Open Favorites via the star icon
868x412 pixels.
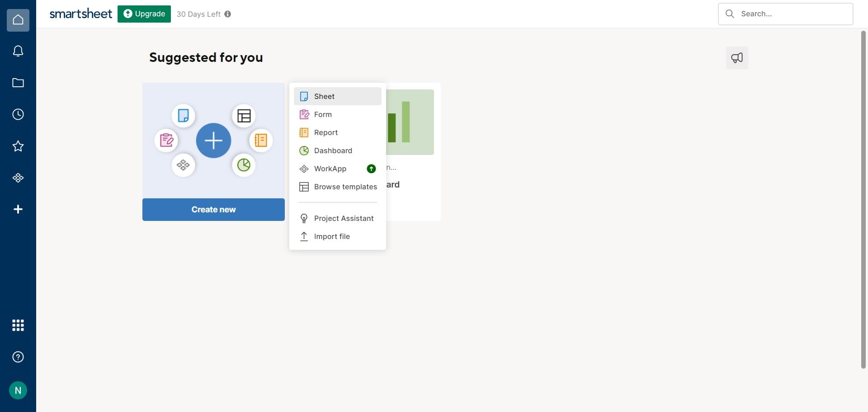point(18,145)
